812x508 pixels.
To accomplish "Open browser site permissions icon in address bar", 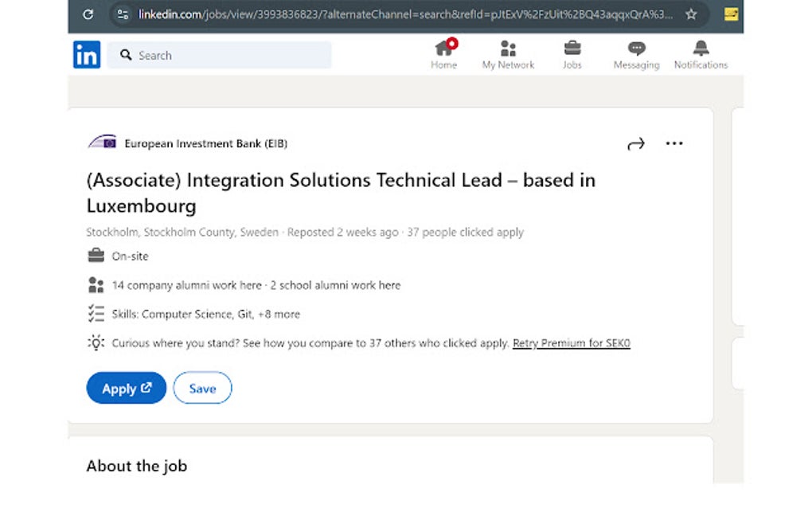I will coord(122,14).
